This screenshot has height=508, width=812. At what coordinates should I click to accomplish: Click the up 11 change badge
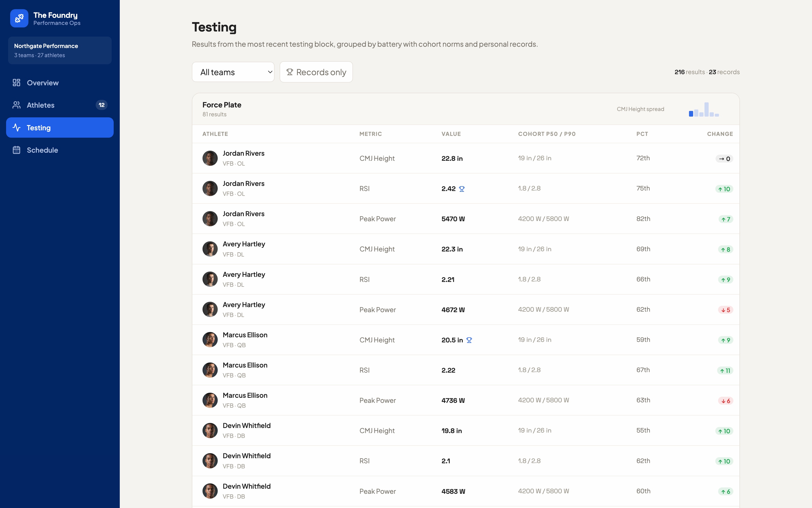(x=725, y=371)
